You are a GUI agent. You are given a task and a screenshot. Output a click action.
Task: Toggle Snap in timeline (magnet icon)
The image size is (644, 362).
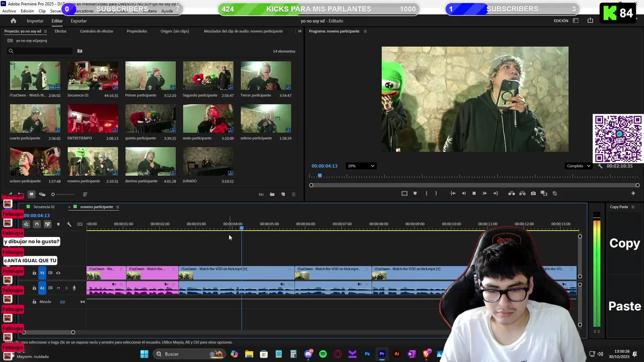pyautogui.click(x=37, y=224)
